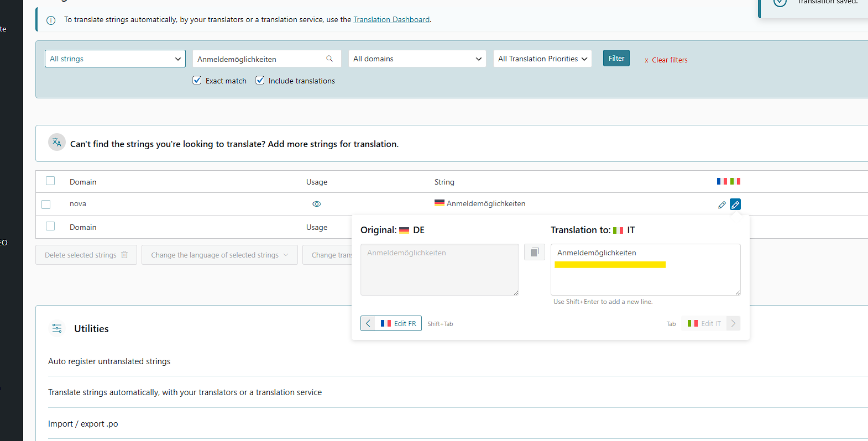This screenshot has height=441, width=868.
Task: Click the translate icon beside 'Can't find the strings'
Action: tap(57, 143)
